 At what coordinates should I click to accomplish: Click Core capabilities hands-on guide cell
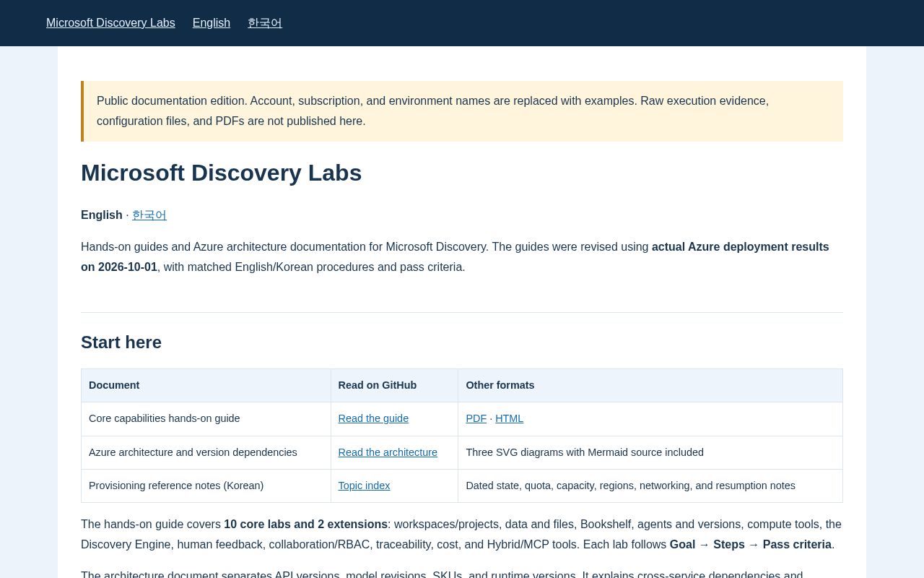[x=206, y=419]
